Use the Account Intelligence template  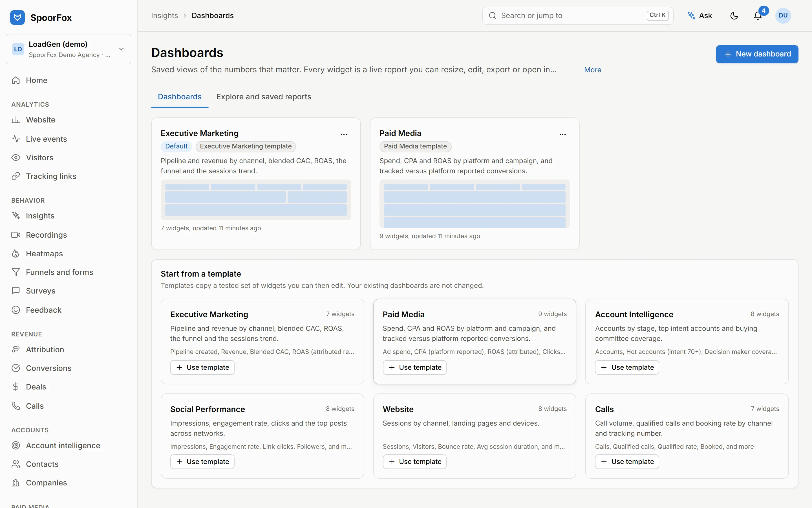(627, 367)
